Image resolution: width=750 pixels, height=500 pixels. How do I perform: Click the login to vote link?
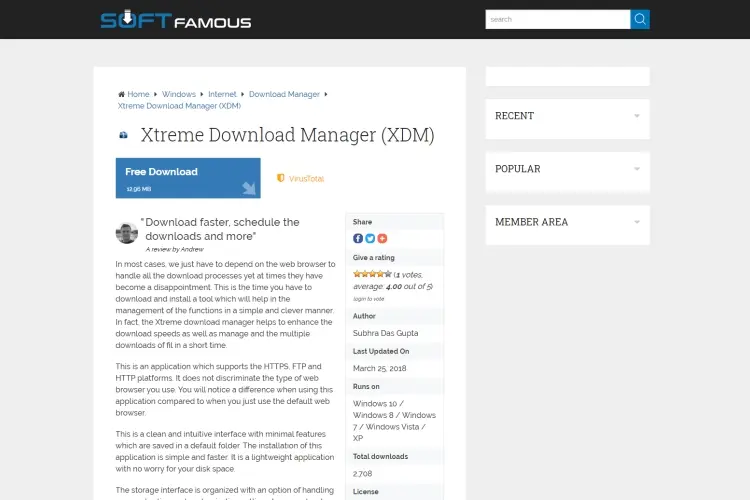click(368, 299)
